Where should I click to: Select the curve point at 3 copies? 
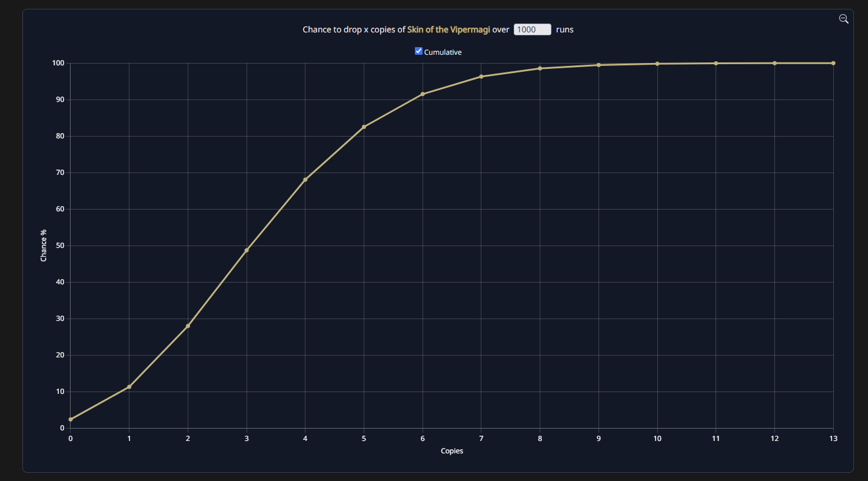click(x=247, y=250)
